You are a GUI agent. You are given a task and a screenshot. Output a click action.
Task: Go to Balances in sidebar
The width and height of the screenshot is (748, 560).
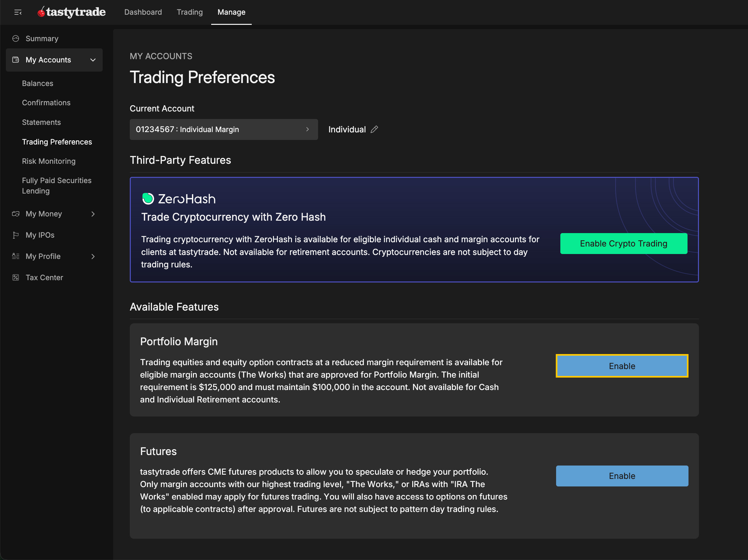point(38,83)
